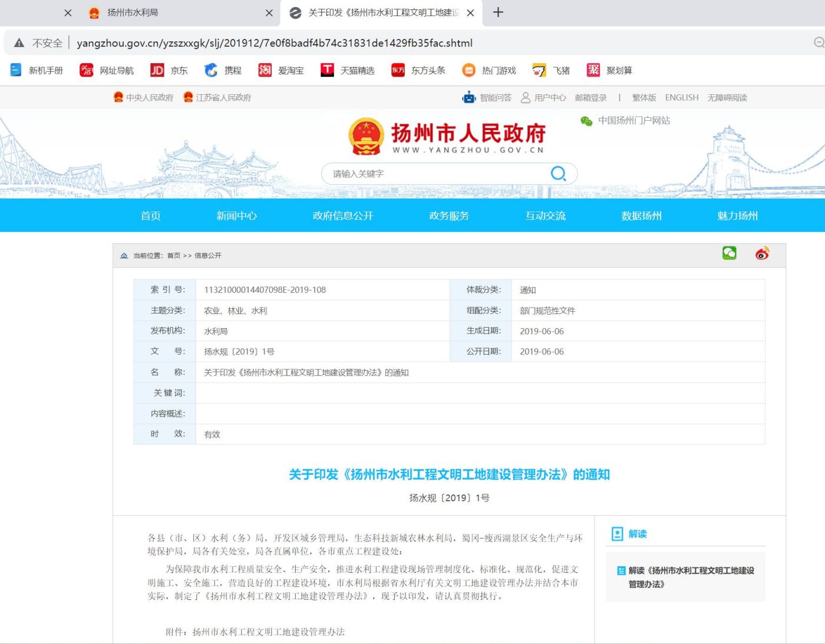Viewport: 825px width, 644px height.
Task: Click the 聚划算 bookmark icon
Action: click(x=593, y=70)
